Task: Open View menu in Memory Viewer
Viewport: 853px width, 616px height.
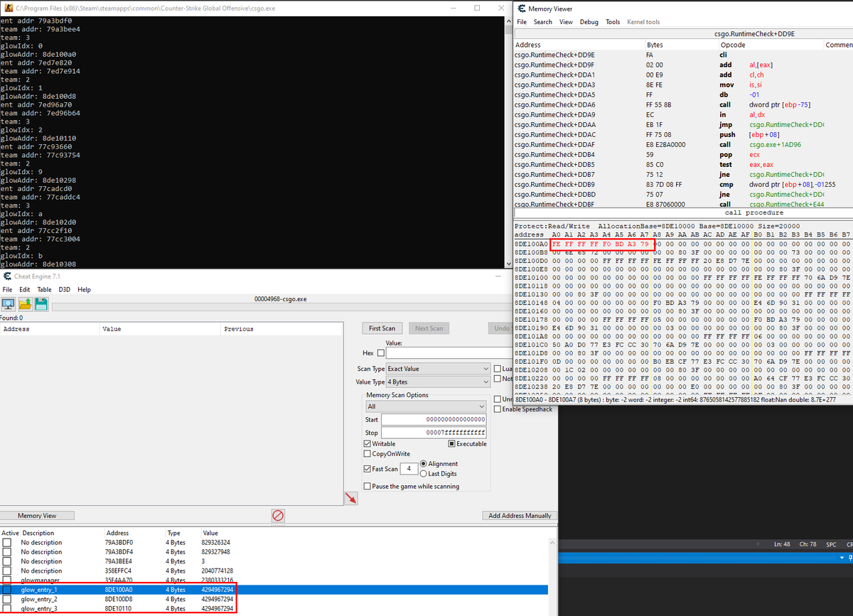Action: (566, 22)
